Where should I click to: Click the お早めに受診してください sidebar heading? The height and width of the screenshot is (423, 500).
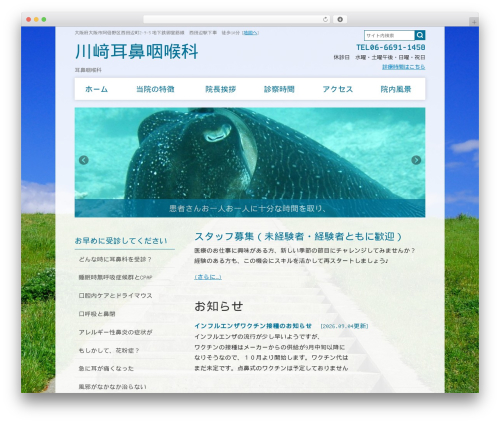(121, 241)
